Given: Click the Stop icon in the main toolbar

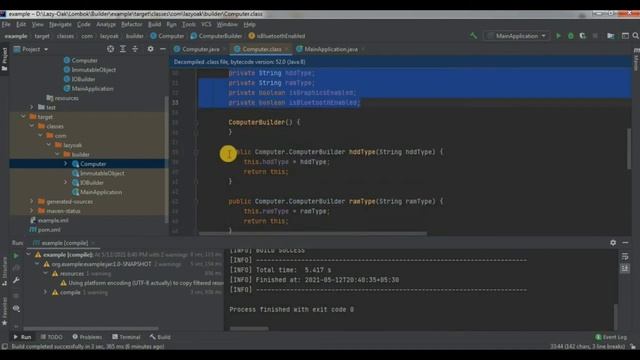Looking at the screenshot, I should 595,36.
